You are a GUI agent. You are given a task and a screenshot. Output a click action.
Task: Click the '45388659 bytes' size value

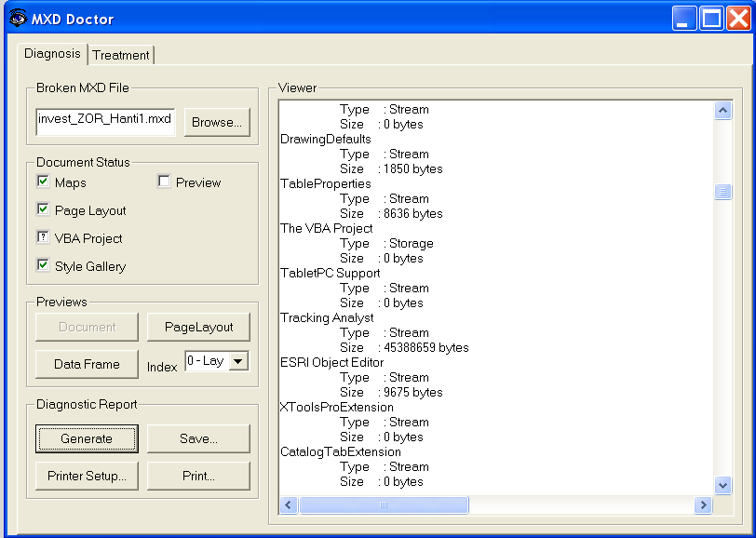[426, 347]
